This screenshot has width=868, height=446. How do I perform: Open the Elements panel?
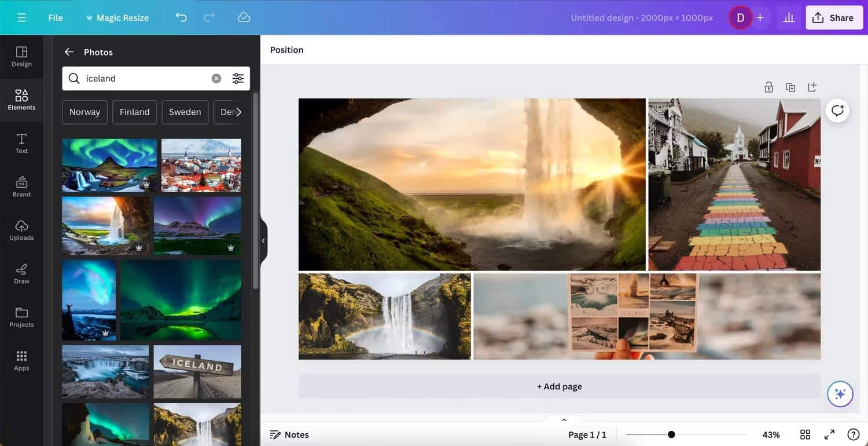pyautogui.click(x=21, y=98)
